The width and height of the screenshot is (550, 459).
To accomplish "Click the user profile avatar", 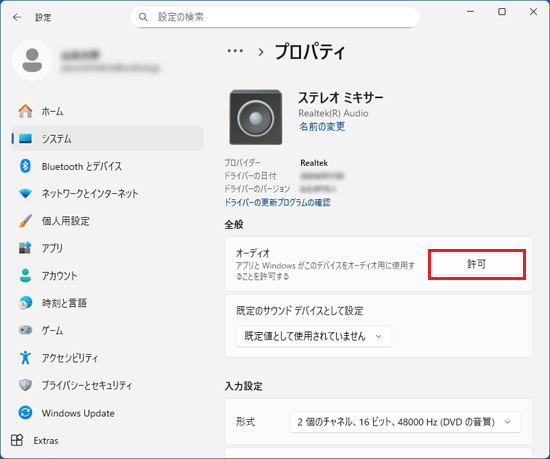I will [x=32, y=60].
